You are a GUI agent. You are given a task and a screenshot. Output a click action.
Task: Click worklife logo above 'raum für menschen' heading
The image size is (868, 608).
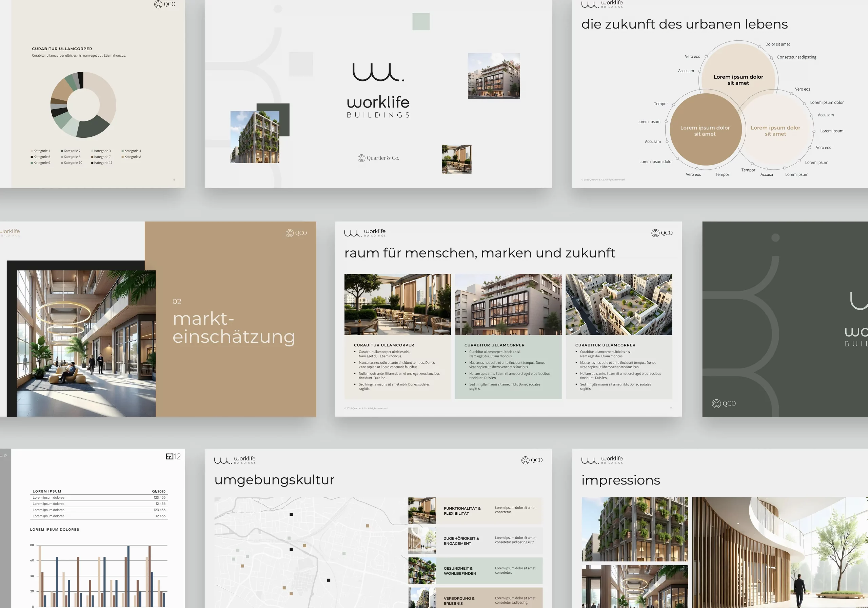click(365, 233)
